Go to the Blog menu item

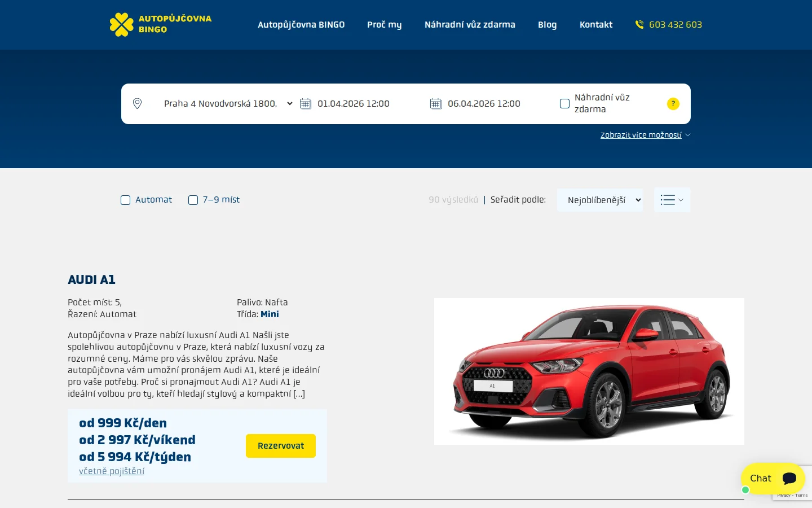(547, 25)
